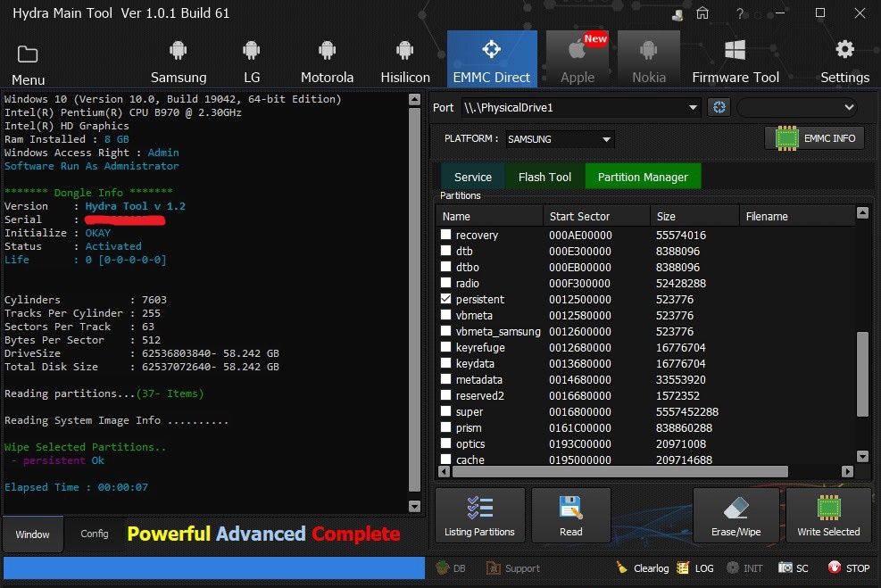Switch to the Config tab
The height and width of the screenshot is (588, 881).
pyautogui.click(x=95, y=534)
